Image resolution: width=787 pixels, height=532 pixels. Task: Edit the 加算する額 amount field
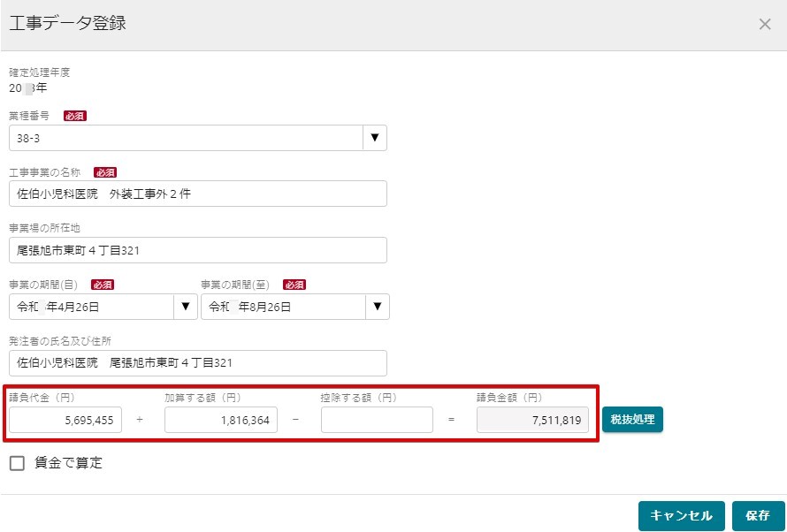[221, 420]
